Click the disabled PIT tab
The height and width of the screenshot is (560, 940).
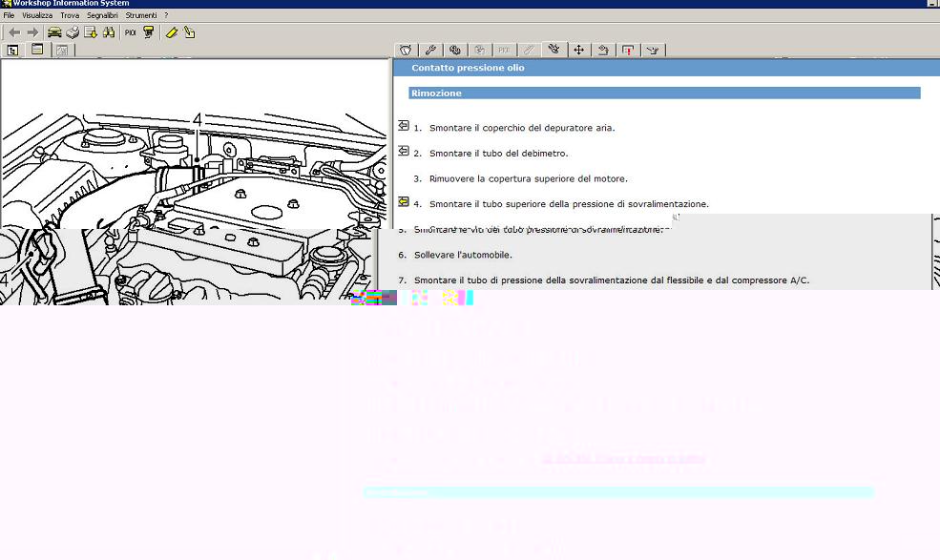tap(504, 50)
